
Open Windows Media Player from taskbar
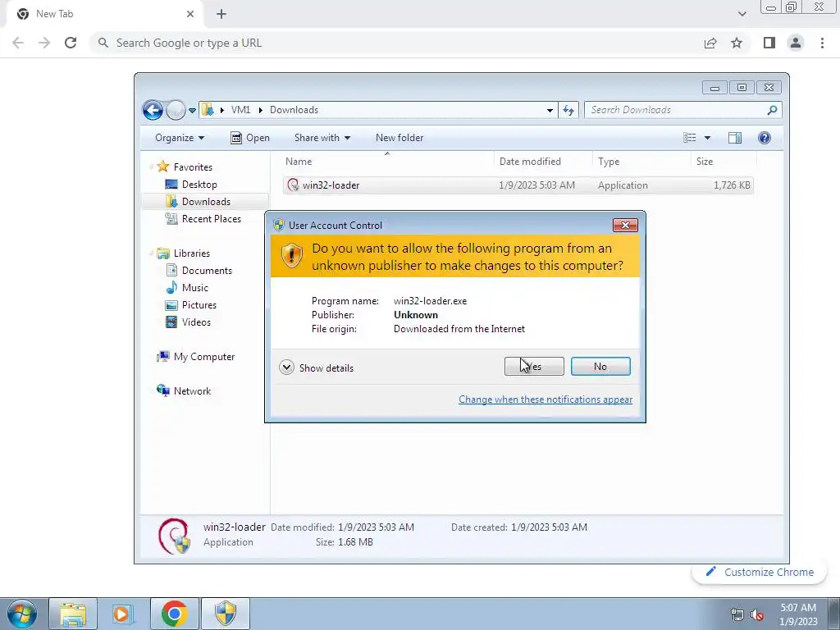click(123, 614)
